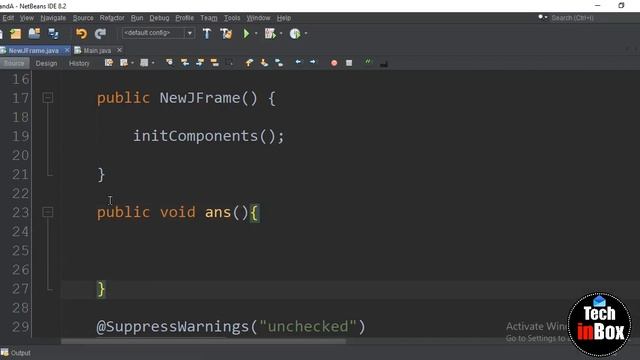Open the Help menu

(284, 18)
